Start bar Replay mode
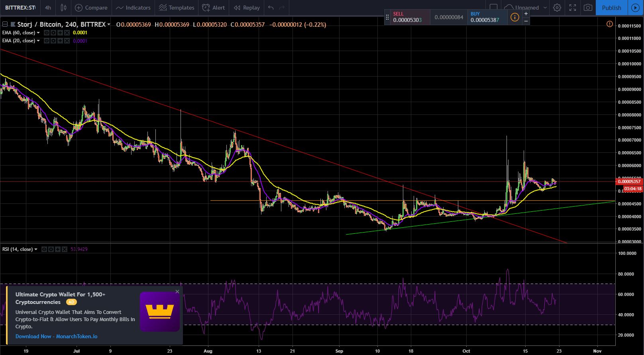The height and width of the screenshot is (355, 644). (247, 8)
